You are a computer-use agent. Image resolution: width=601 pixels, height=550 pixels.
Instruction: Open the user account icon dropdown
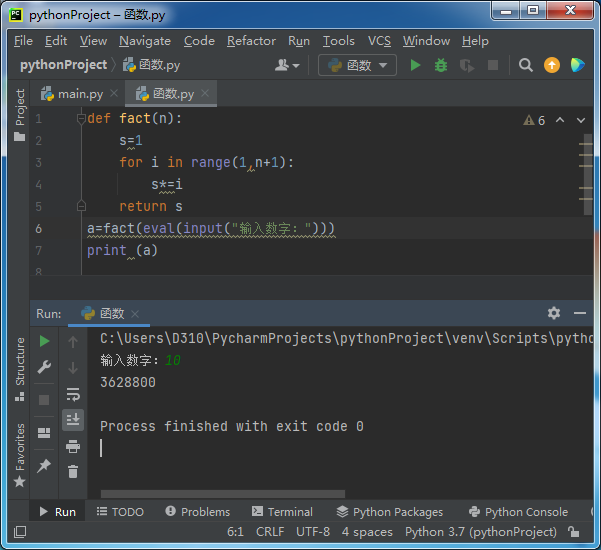(287, 65)
